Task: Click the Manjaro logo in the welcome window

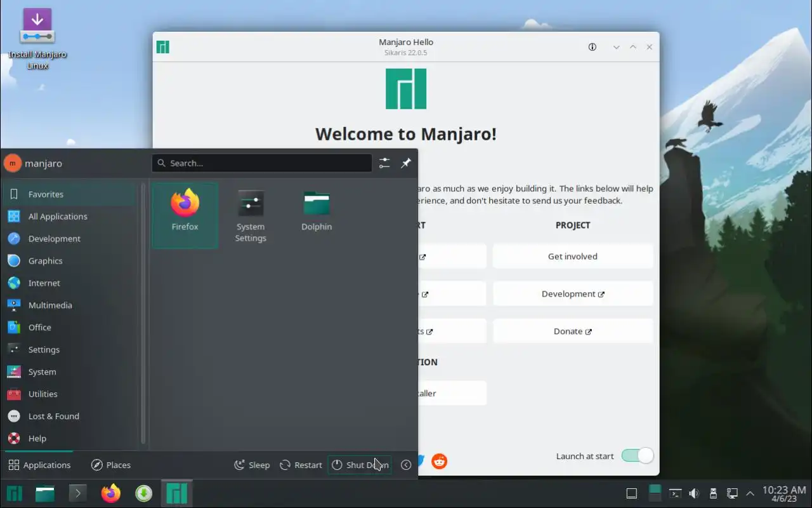Action: [x=406, y=89]
